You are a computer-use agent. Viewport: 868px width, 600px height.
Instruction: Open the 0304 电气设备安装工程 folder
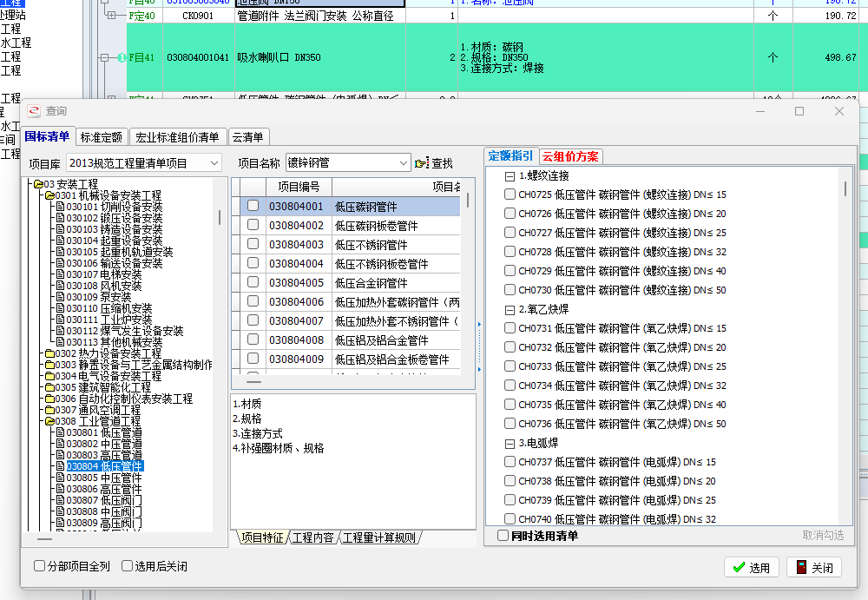pyautogui.click(x=49, y=376)
